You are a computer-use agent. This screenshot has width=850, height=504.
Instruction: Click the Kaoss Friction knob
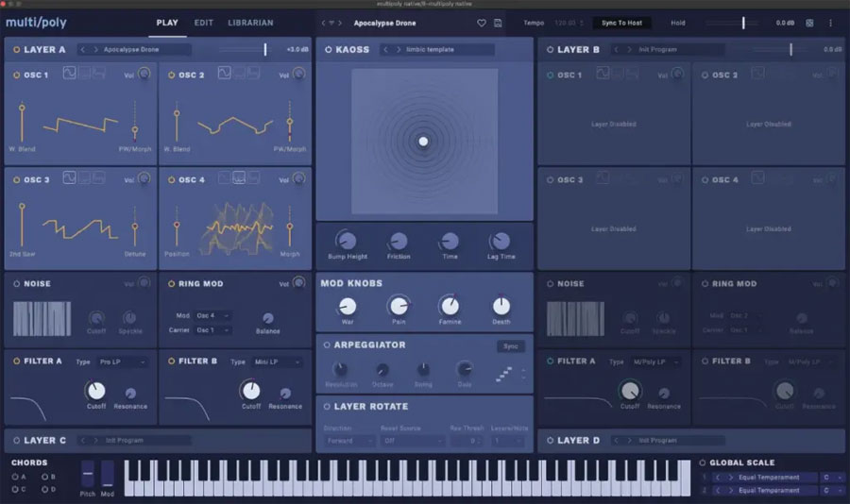pyautogui.click(x=399, y=240)
